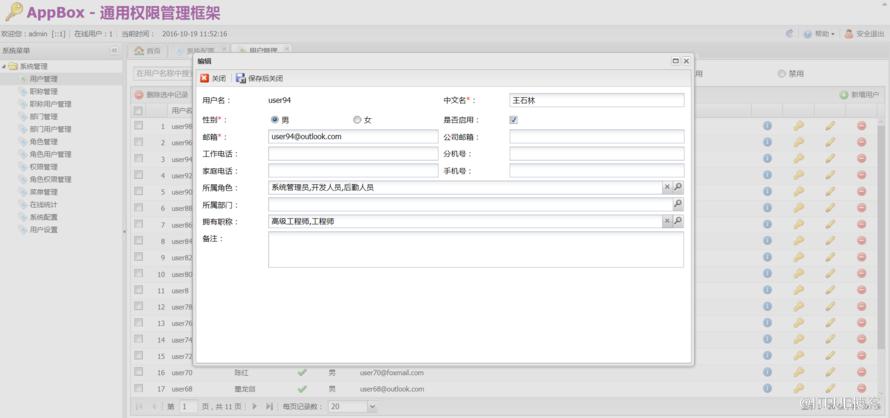This screenshot has height=418, width=890.
Task: Open the 帮助 help dropdown menu
Action: [819, 34]
